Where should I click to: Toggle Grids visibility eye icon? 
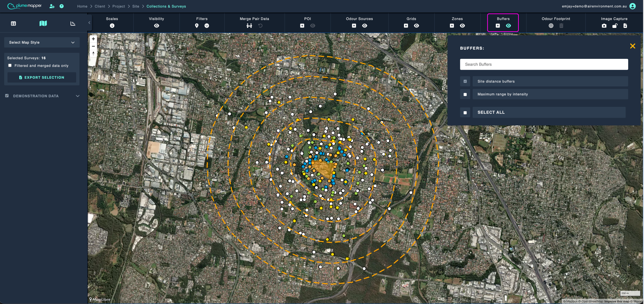tap(416, 26)
